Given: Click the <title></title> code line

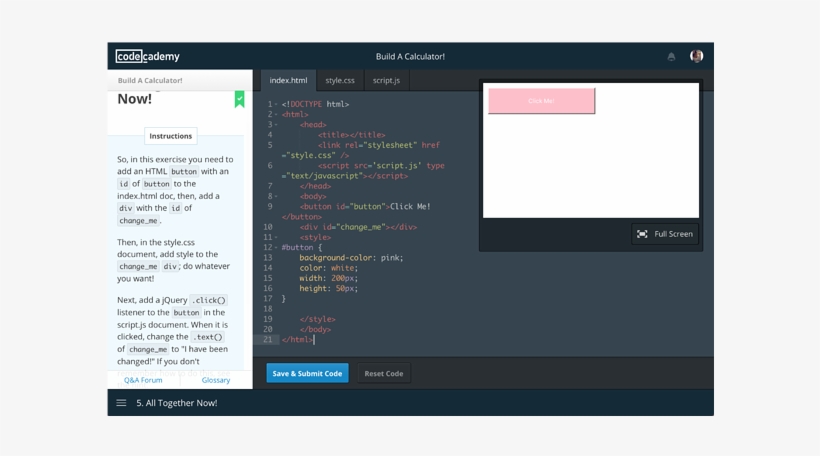Looking at the screenshot, I should [351, 135].
